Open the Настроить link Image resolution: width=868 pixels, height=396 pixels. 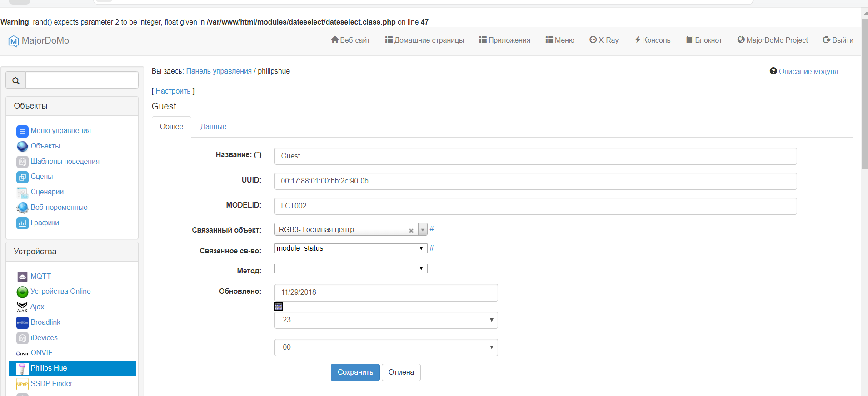coord(173,91)
